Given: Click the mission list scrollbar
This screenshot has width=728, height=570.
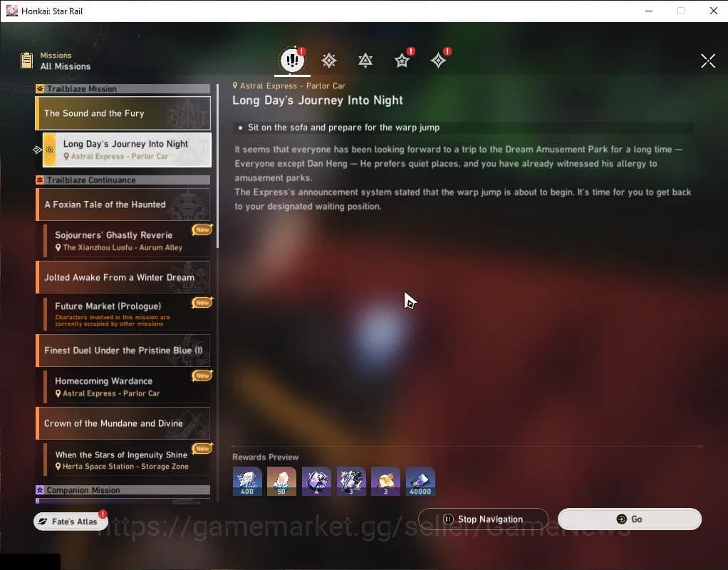Looking at the screenshot, I should [x=217, y=166].
